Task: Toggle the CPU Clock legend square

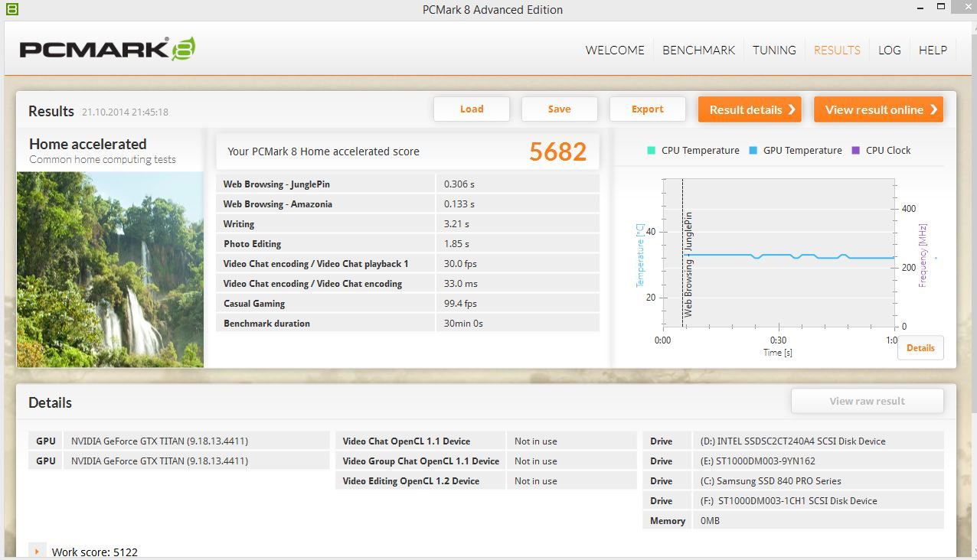Action: [x=855, y=151]
